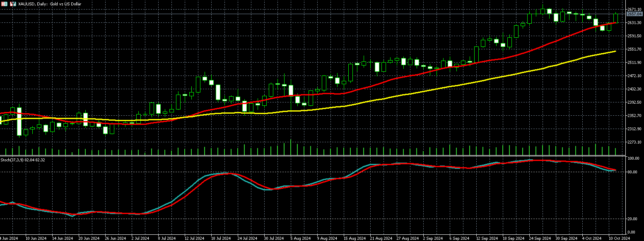Viewport: 644px width, 241px height.
Task: Click the right end of the stochastic line
Action: click(x=615, y=170)
